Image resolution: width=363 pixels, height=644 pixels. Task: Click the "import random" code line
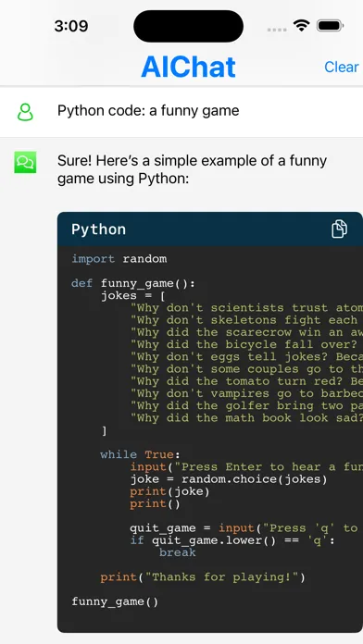pyautogui.click(x=119, y=259)
